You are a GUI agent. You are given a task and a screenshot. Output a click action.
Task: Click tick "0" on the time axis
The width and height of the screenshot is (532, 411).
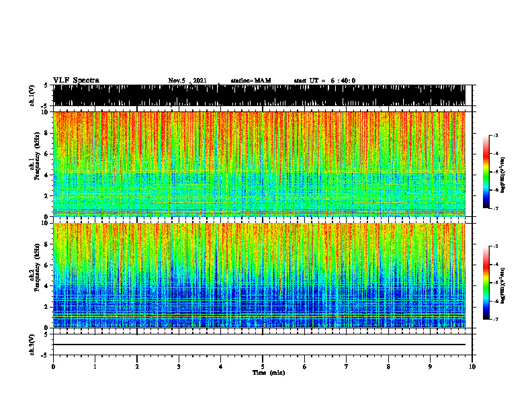(x=53, y=367)
